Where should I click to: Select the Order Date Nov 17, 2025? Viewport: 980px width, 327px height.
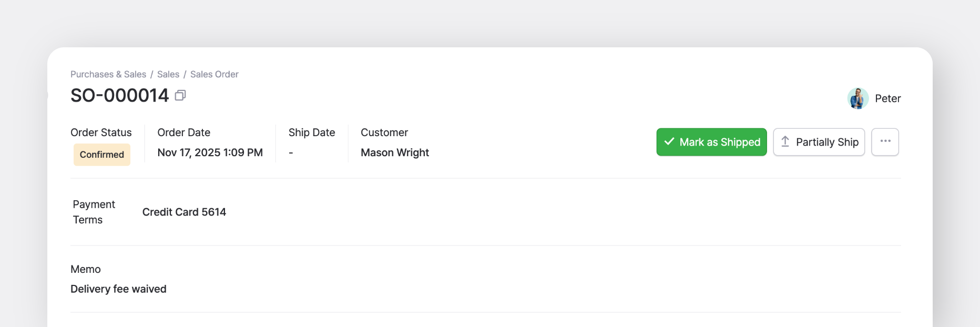tap(210, 152)
